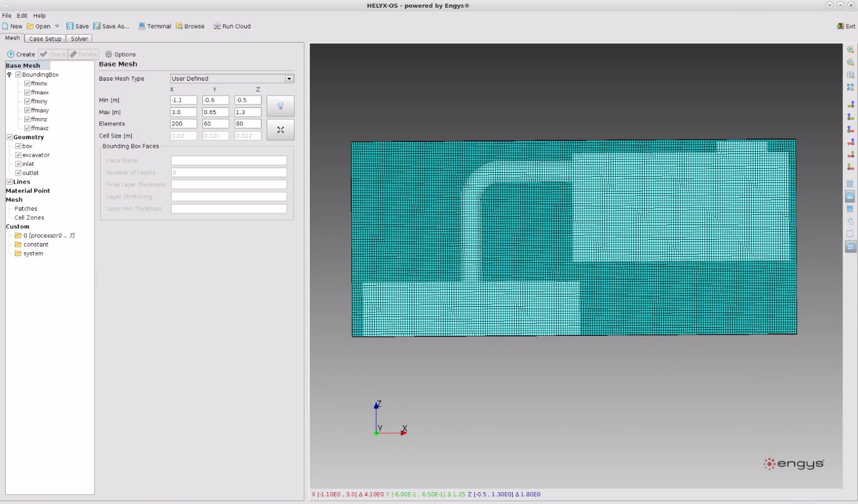Click the Max Z input field
858x504 pixels.
248,112
